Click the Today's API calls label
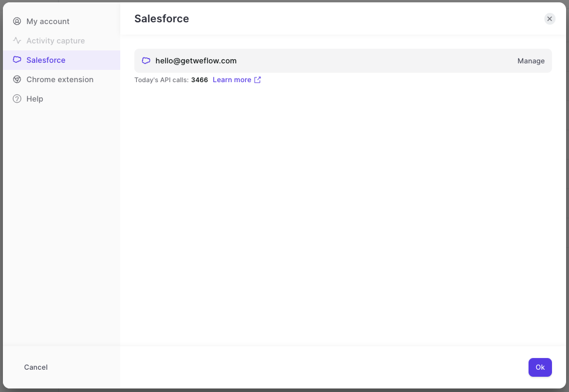 point(161,80)
